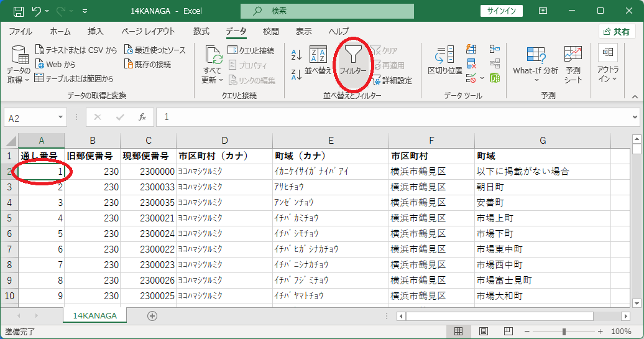This screenshot has width=644, height=339.
Task: Click すべて更新 refresh icon
Action: click(213, 55)
